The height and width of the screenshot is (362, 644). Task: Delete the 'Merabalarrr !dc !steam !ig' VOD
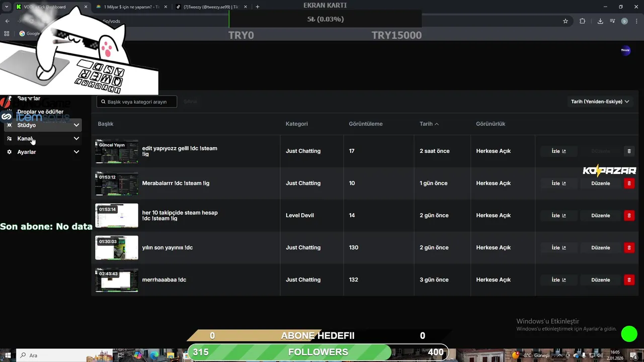click(629, 184)
